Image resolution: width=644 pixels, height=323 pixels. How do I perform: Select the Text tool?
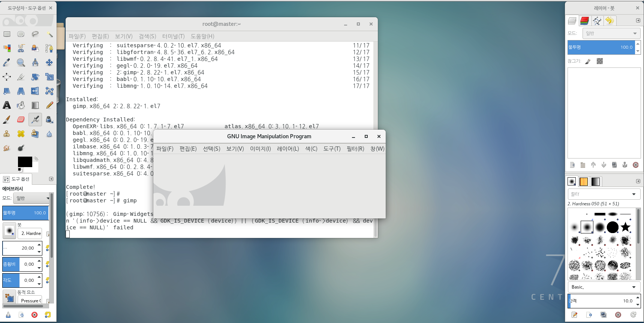click(x=7, y=105)
